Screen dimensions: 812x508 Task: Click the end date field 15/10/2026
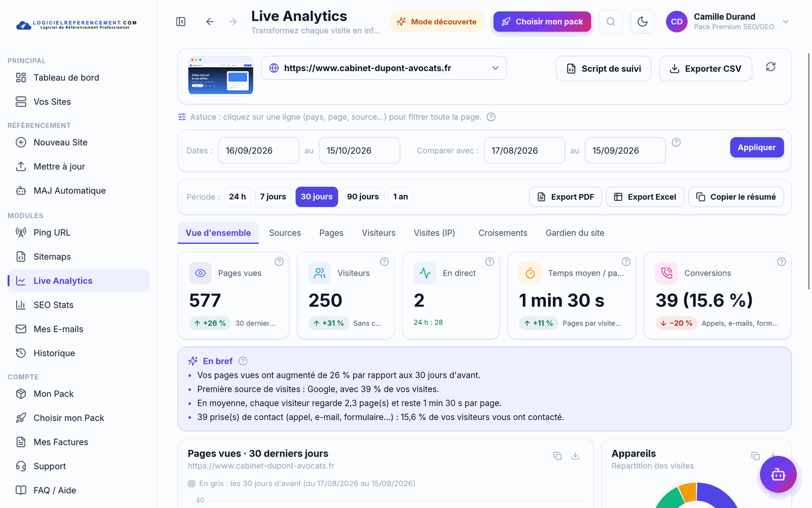point(360,151)
